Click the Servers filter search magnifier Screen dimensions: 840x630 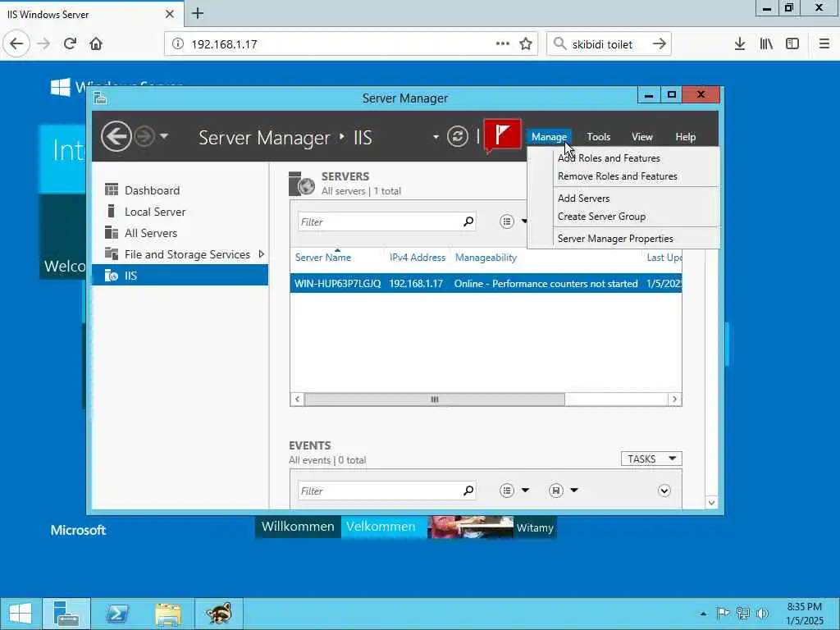point(468,221)
